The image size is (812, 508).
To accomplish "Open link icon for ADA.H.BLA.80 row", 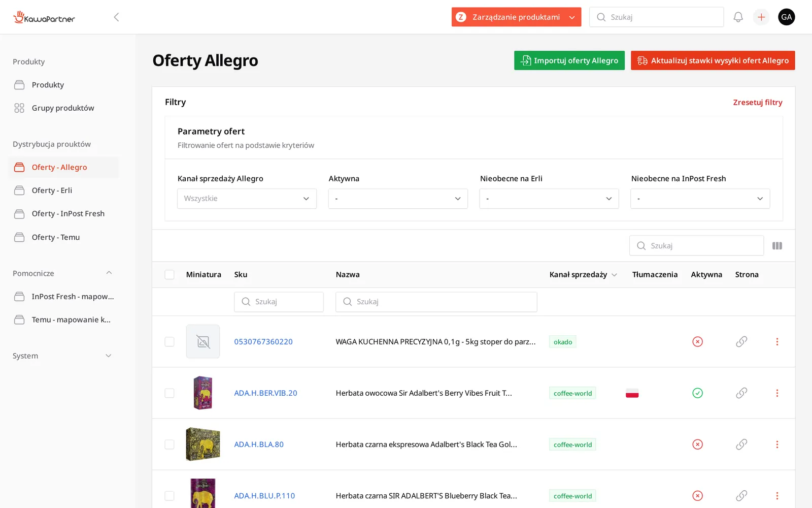I will pos(741,444).
